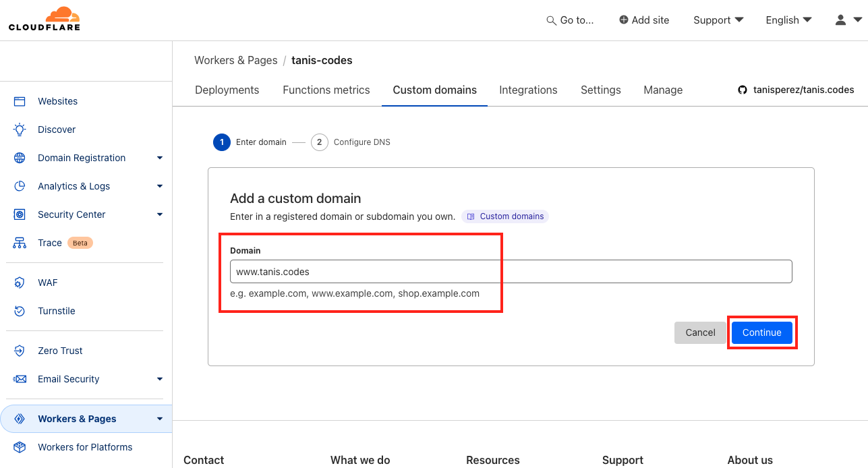Image resolution: width=868 pixels, height=468 pixels.
Task: Click into the Domain input field
Action: (x=511, y=272)
